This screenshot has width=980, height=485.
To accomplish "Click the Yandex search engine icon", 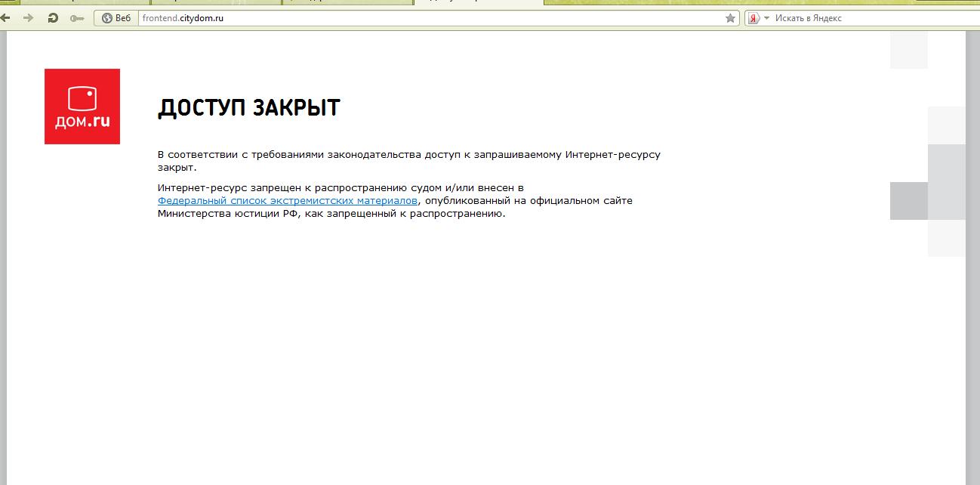I will coord(753,18).
